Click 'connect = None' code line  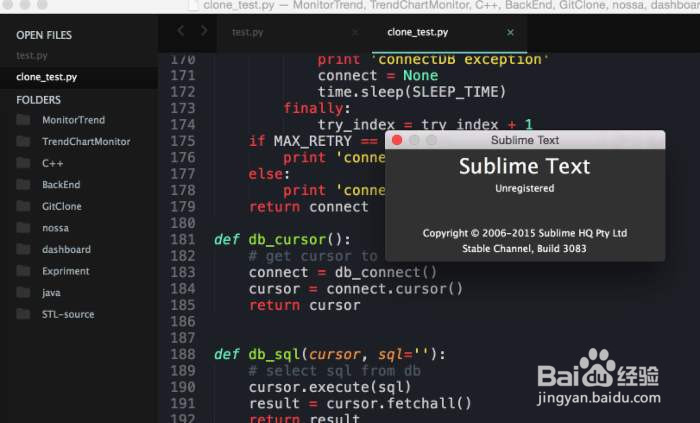[x=378, y=75]
